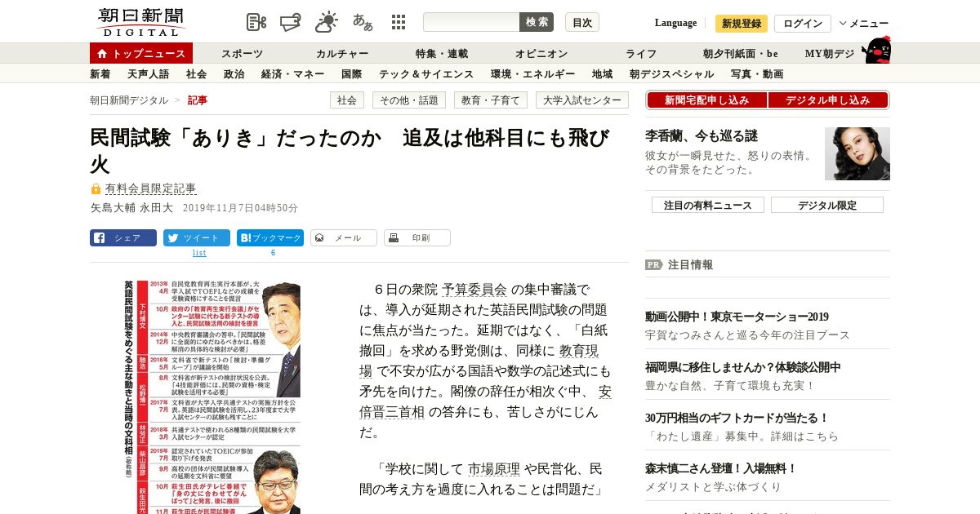Screen dimensions: 980x514
Task: Open MY朝デジ tab
Action: (830, 54)
